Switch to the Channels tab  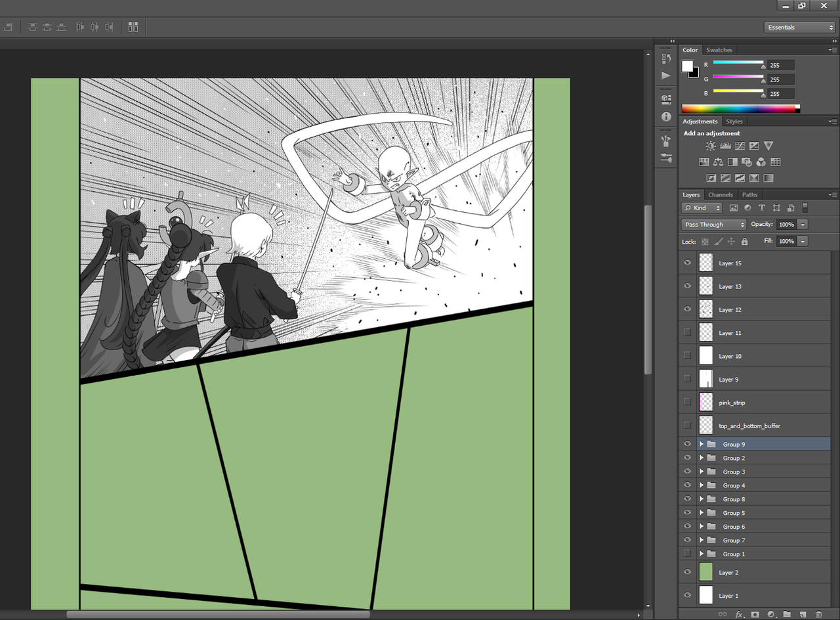tap(720, 194)
